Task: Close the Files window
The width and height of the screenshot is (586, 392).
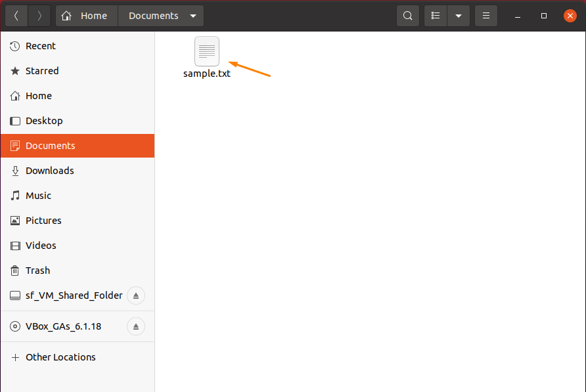Action: click(570, 16)
